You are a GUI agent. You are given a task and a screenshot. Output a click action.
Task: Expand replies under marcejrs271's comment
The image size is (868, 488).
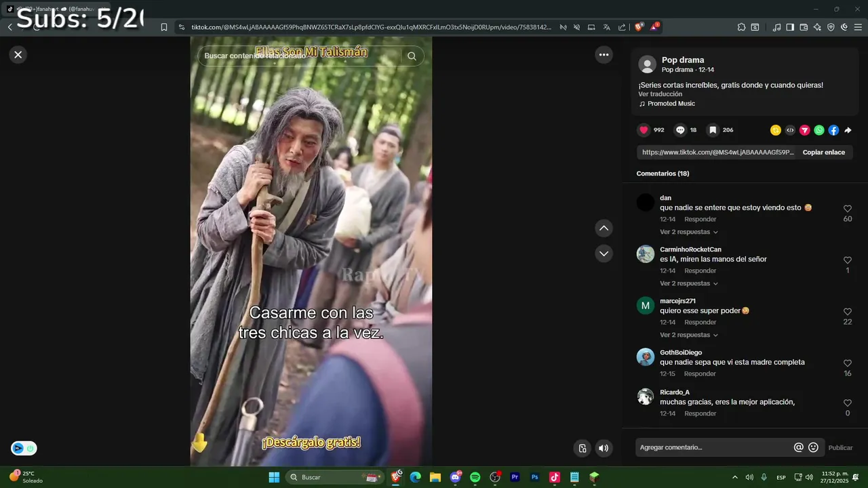688,335
